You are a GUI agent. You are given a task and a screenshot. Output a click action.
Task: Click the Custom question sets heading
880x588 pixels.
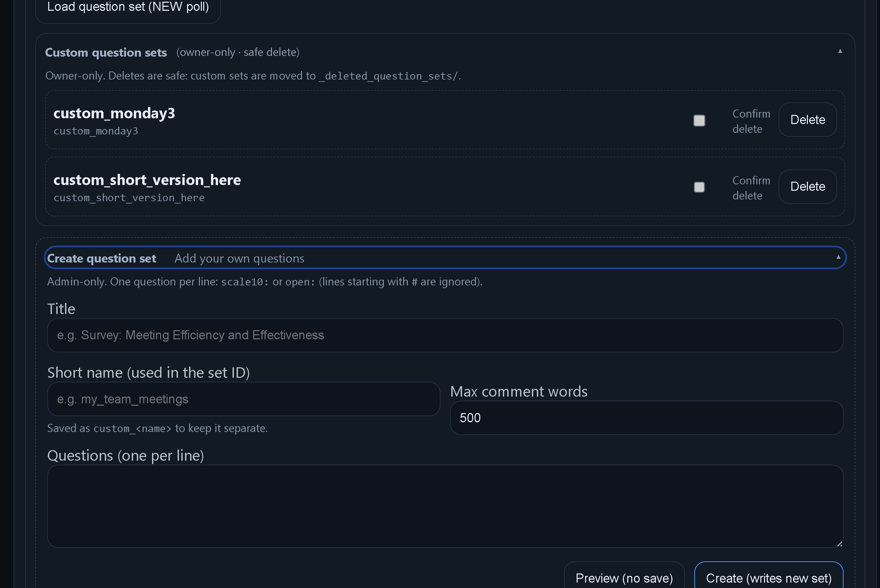click(x=106, y=53)
